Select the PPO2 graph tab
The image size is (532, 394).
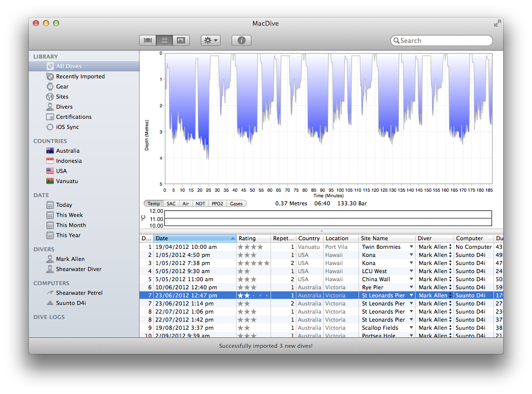[x=217, y=203]
